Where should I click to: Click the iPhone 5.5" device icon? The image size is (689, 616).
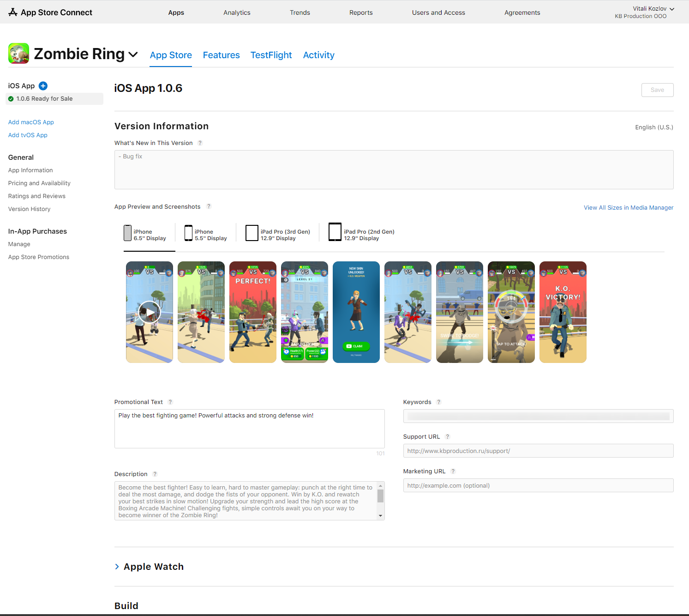point(188,233)
